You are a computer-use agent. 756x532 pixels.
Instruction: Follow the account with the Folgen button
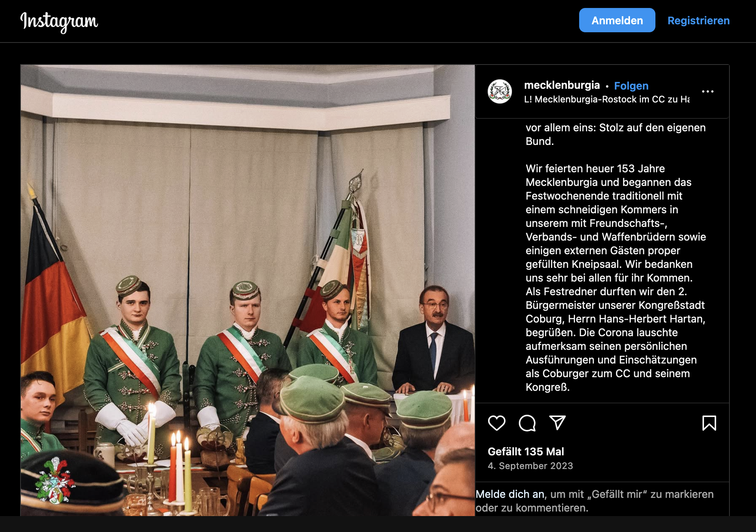pos(631,86)
